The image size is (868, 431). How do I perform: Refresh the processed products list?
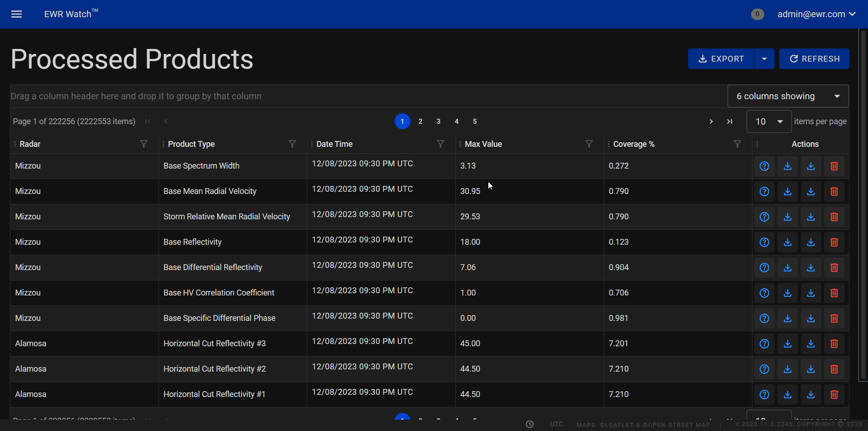tap(814, 59)
